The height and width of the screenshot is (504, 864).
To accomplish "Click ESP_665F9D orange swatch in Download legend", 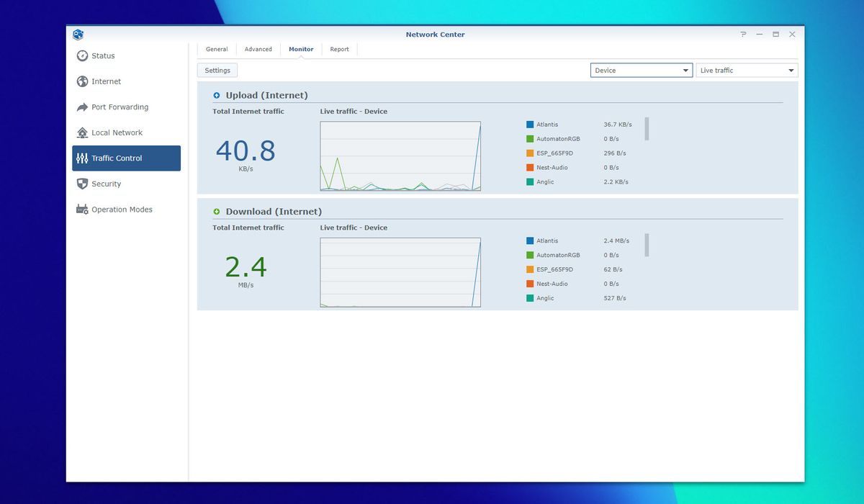I will [530, 269].
